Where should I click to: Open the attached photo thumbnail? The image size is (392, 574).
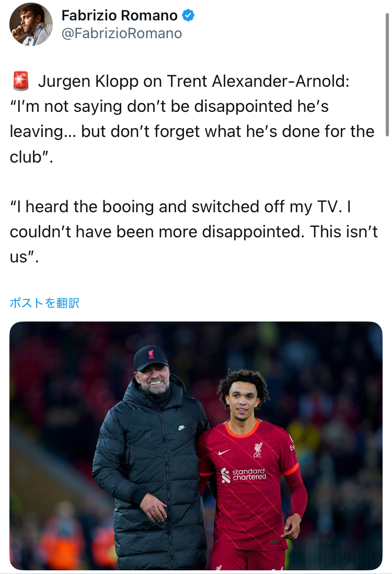[196, 445]
